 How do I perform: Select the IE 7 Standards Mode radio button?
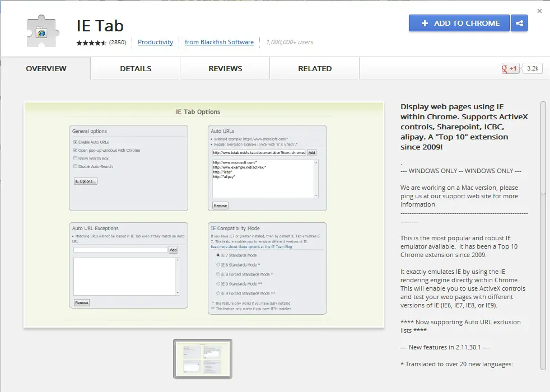[x=218, y=255]
